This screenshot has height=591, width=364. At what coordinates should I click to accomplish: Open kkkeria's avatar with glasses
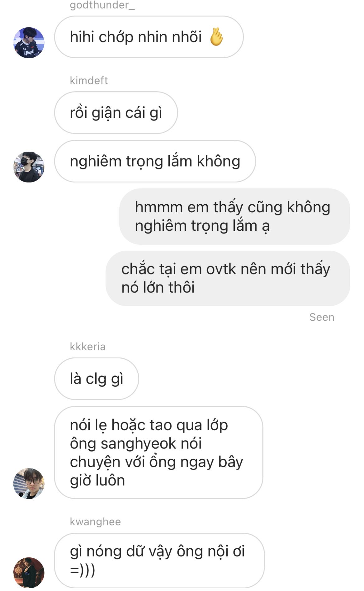pyautogui.click(x=29, y=483)
